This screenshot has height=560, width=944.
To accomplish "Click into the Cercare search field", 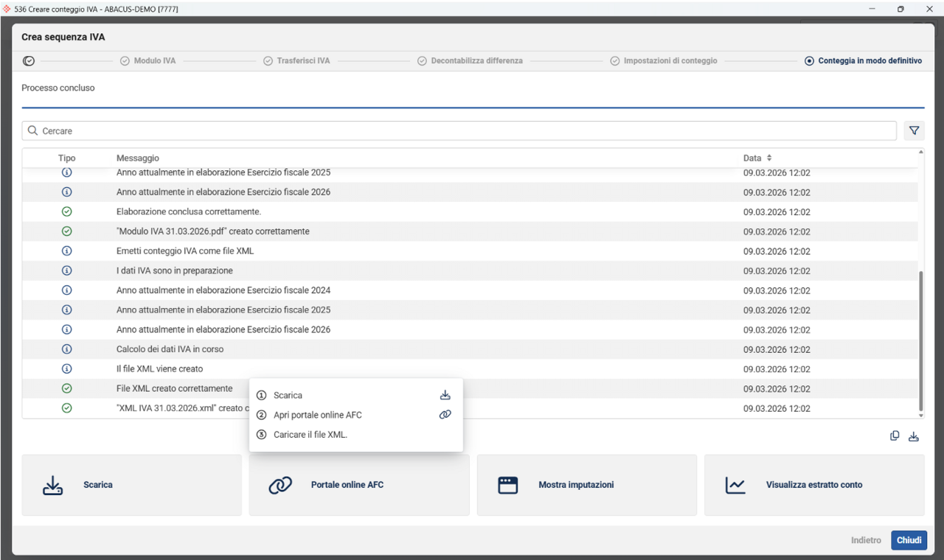I will pyautogui.click(x=457, y=130).
